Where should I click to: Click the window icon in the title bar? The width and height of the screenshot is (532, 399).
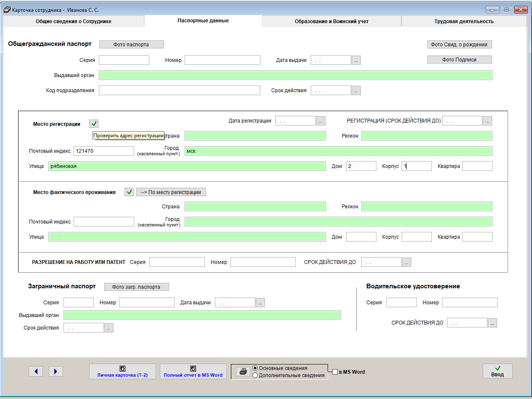coord(7,9)
